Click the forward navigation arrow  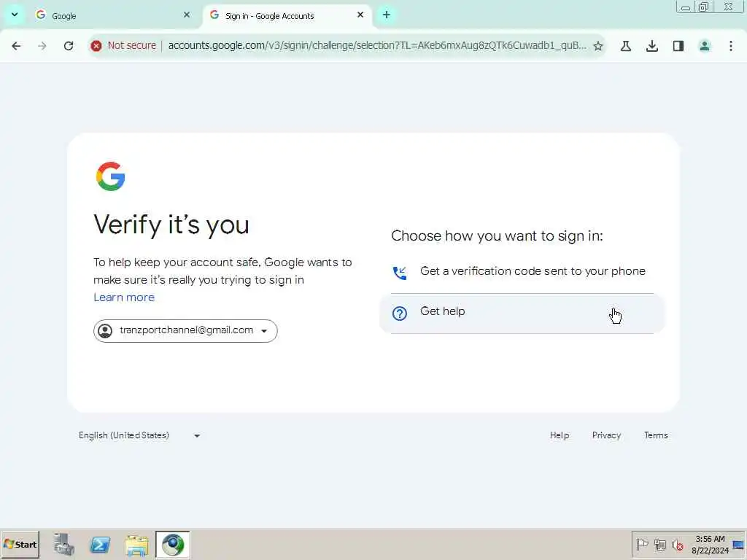[x=42, y=46]
